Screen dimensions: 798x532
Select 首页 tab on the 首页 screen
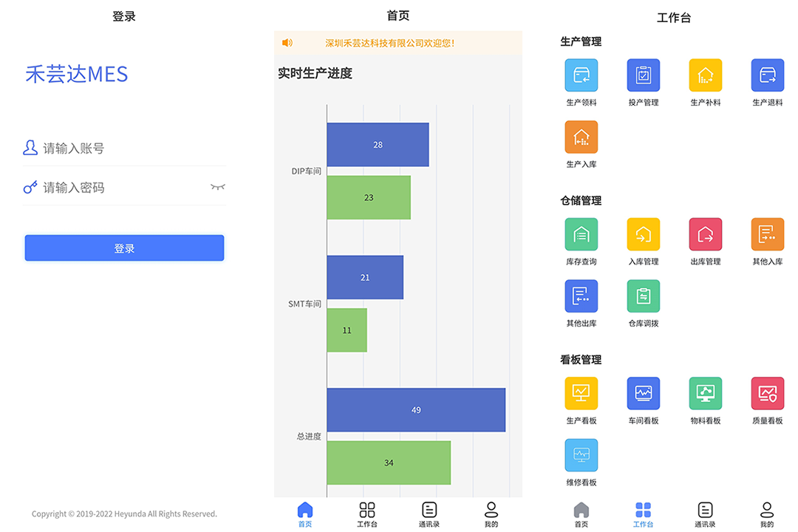pos(305,515)
